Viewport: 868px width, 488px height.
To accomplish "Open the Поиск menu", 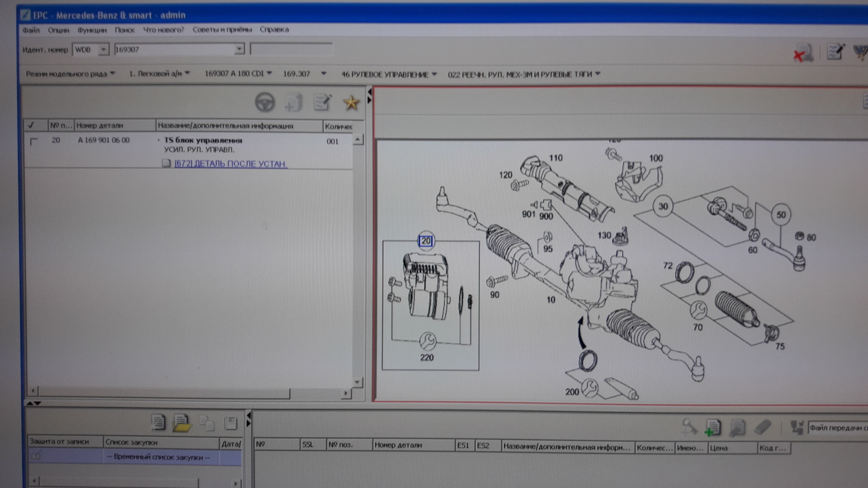I will pyautogui.click(x=125, y=30).
